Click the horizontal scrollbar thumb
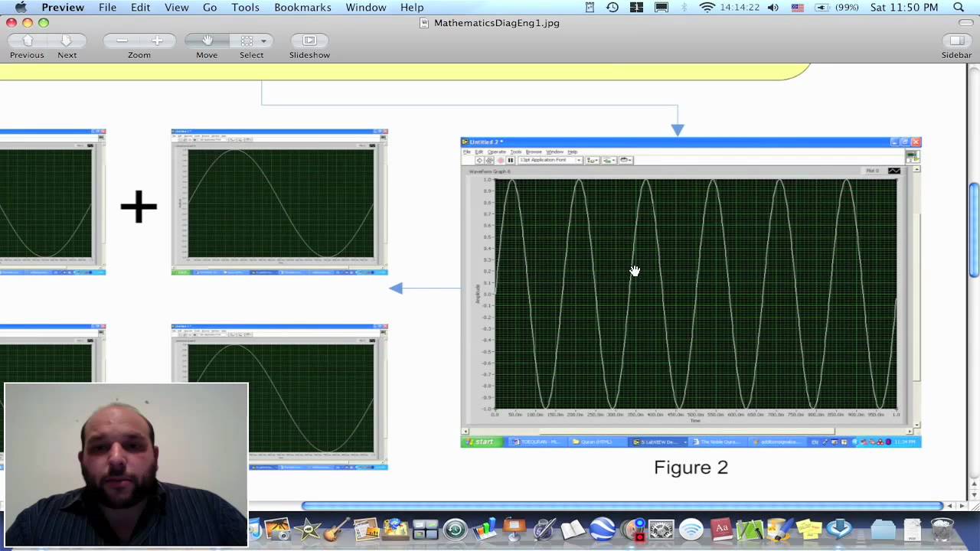The height and width of the screenshot is (551, 980). (x=622, y=506)
